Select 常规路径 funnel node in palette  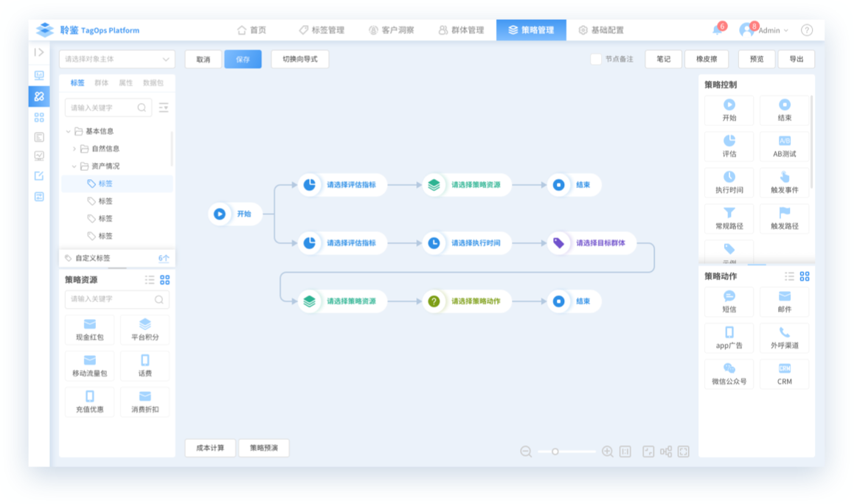[x=729, y=218]
